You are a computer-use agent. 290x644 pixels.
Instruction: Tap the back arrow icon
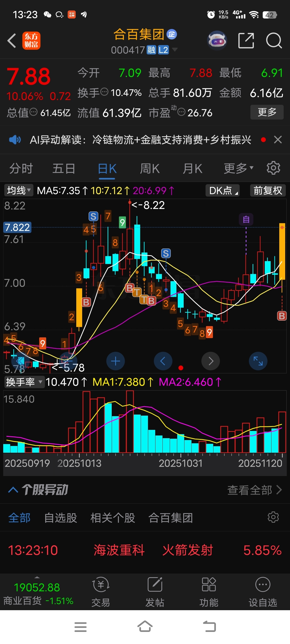pyautogui.click(x=12, y=41)
